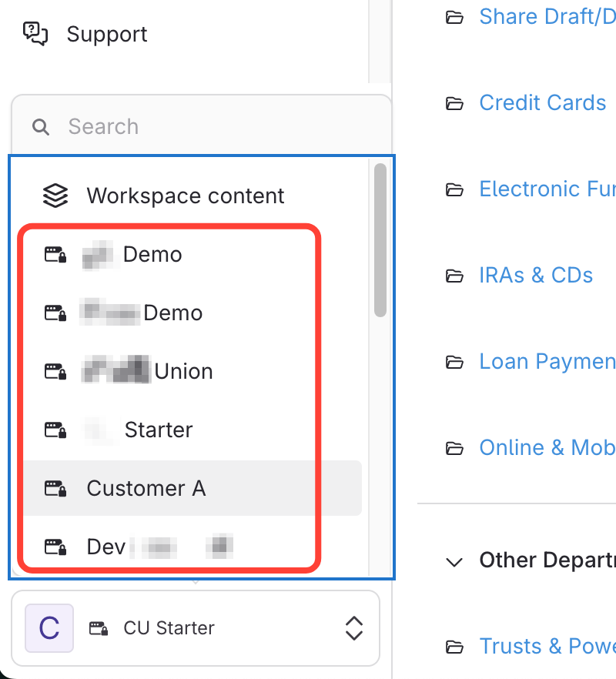Open the IRAs & CDs link
Viewport: 616px width, 679px height.
point(536,276)
